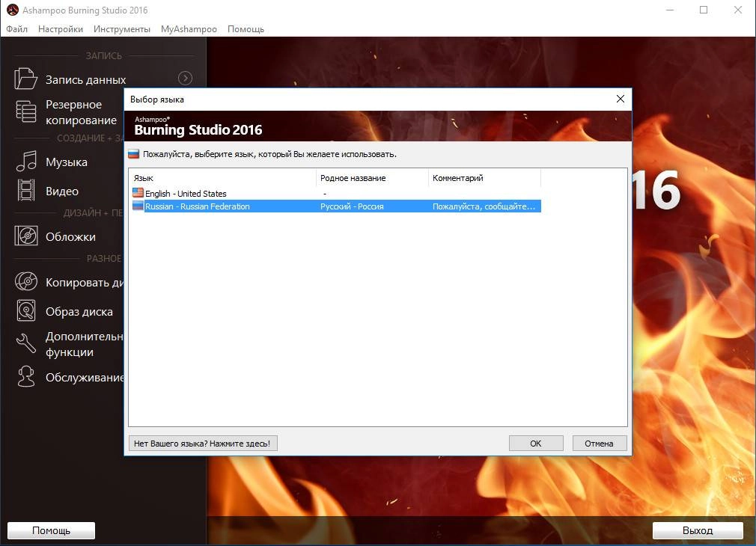The image size is (756, 546).
Task: Click the Отмена button
Action: (x=600, y=444)
